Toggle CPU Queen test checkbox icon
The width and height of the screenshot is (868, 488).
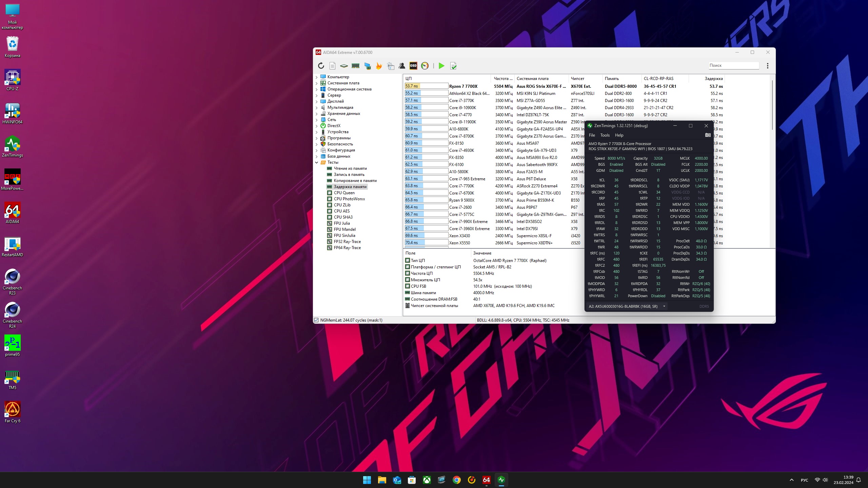329,193
